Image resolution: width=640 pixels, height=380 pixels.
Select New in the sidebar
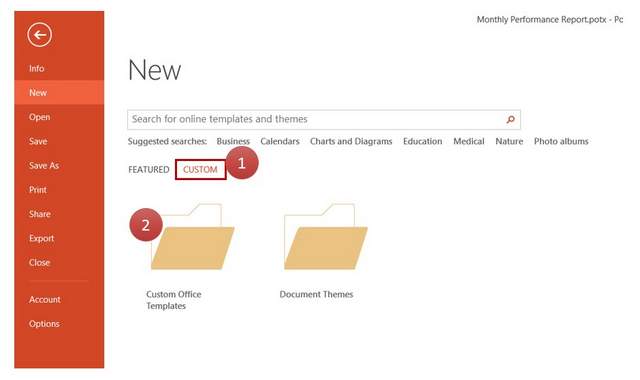[59, 93]
